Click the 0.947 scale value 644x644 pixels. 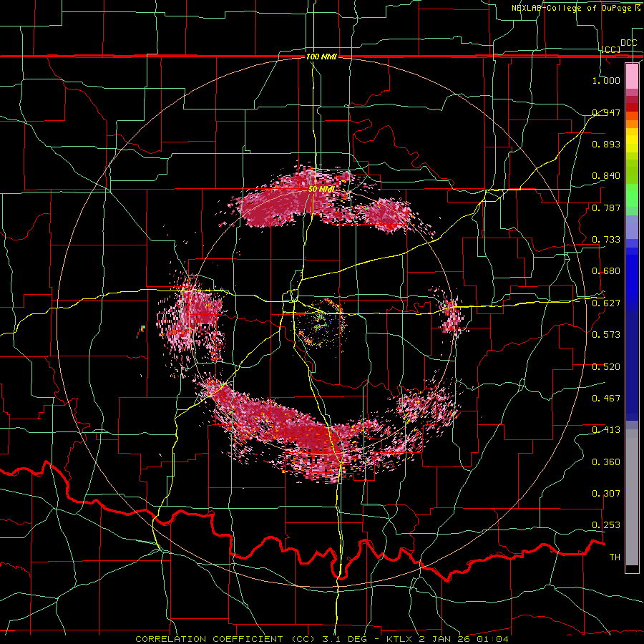click(x=606, y=112)
